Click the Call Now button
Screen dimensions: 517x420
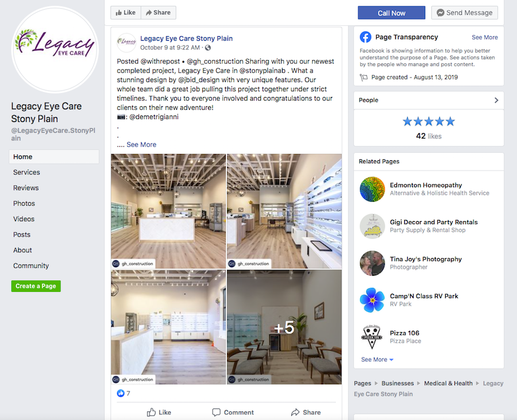click(391, 13)
